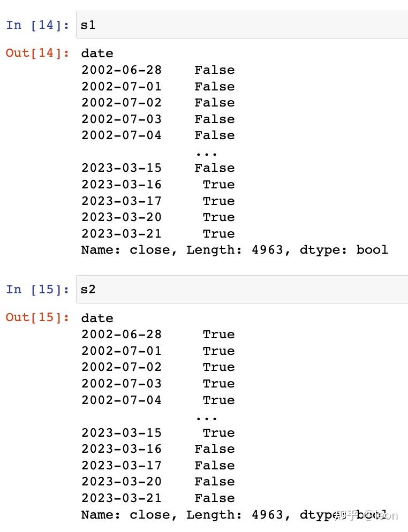The image size is (408, 532).
Task: Click the Out[15] output prompt
Action: point(37,317)
